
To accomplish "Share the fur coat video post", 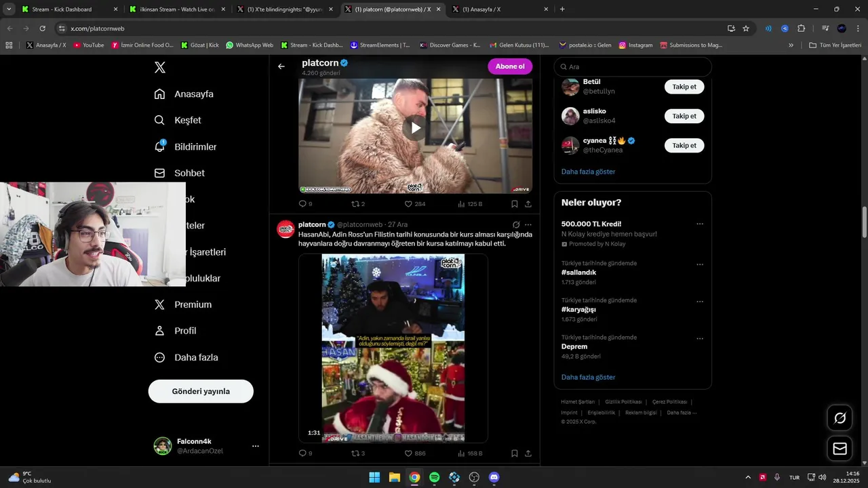I will [x=528, y=204].
